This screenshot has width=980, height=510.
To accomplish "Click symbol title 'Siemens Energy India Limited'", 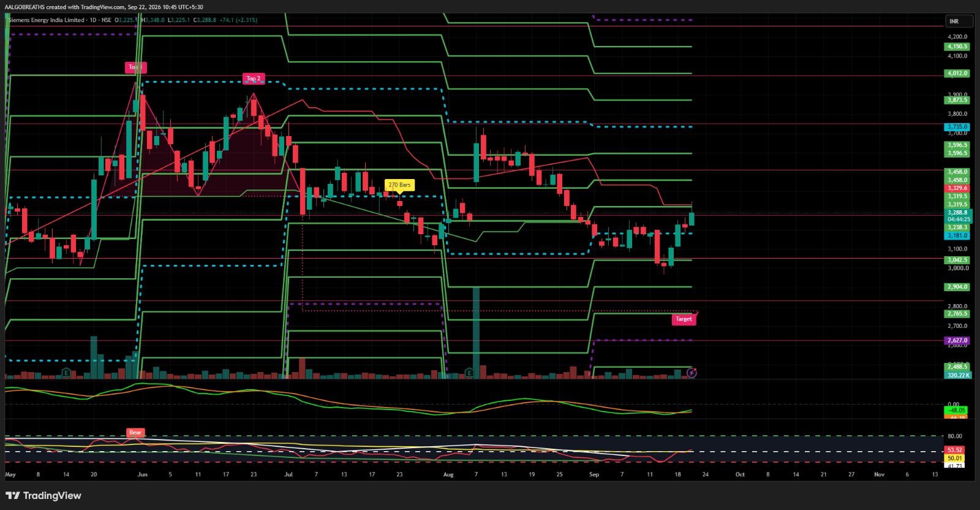I will (47, 20).
